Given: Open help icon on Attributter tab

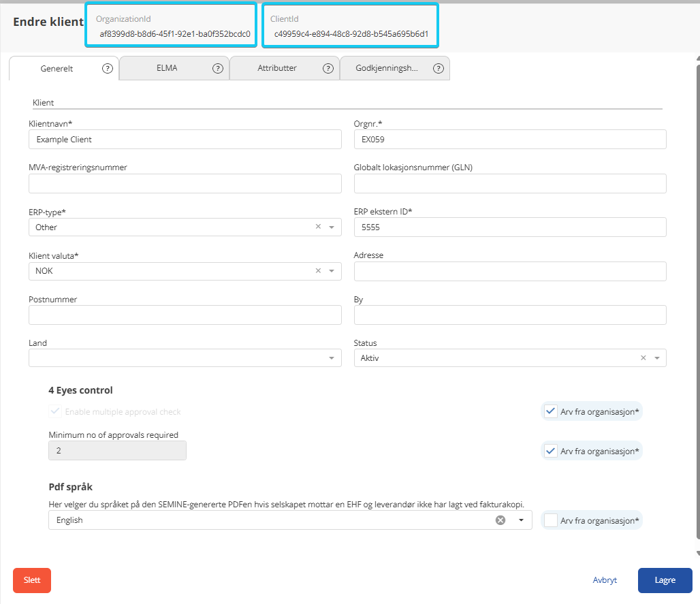Looking at the screenshot, I should click(x=328, y=68).
